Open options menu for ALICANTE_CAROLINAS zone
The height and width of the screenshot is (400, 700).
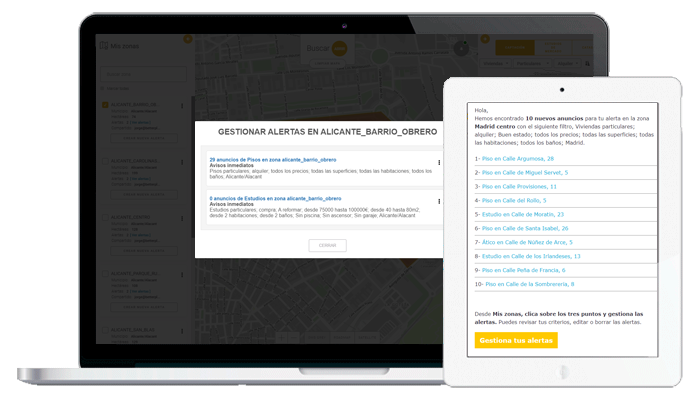pos(182,162)
